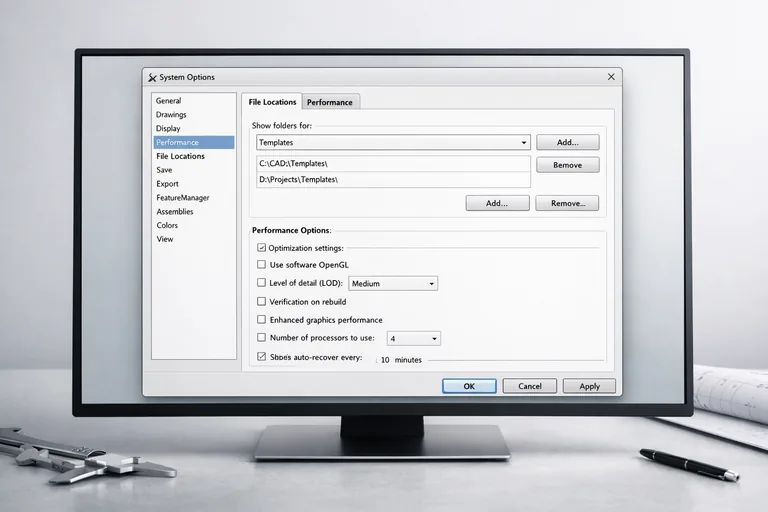Enable Enhanced graphics performance checkbox
Screen dimensions: 768x512
tap(262, 319)
